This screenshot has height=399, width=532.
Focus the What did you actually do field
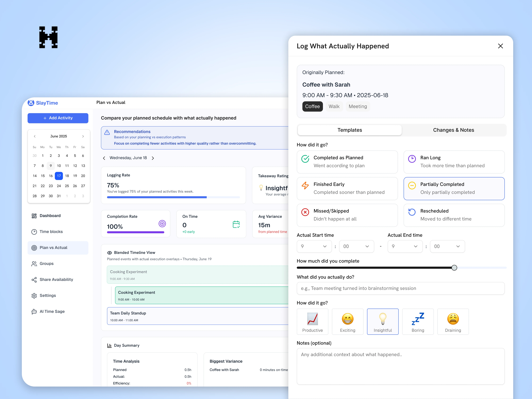[x=400, y=288]
